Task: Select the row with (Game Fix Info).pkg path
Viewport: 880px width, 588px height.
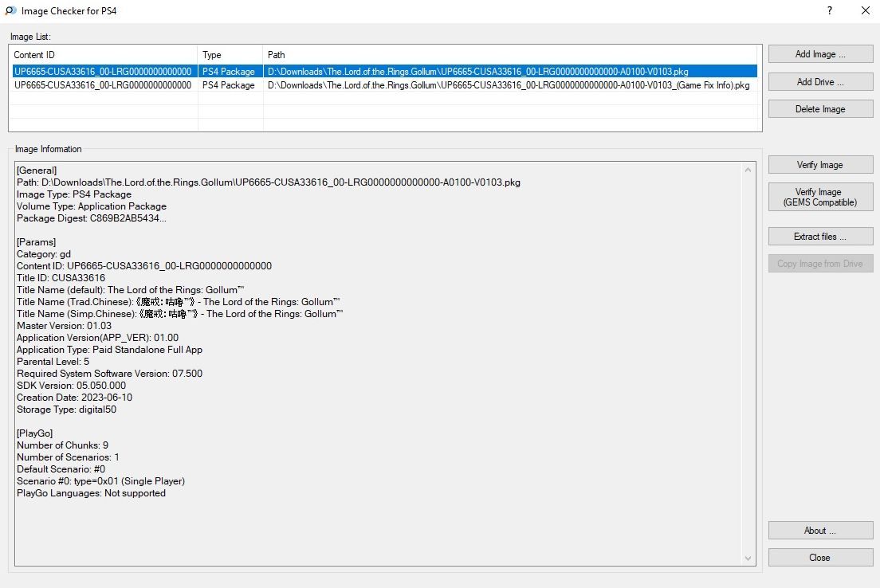Action: pyautogui.click(x=384, y=85)
